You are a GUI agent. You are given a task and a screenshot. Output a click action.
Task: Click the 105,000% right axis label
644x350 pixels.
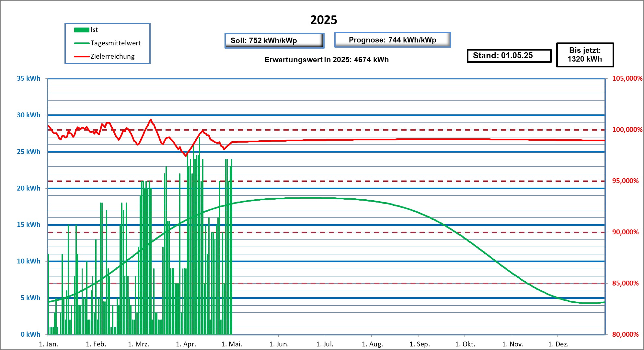point(627,78)
